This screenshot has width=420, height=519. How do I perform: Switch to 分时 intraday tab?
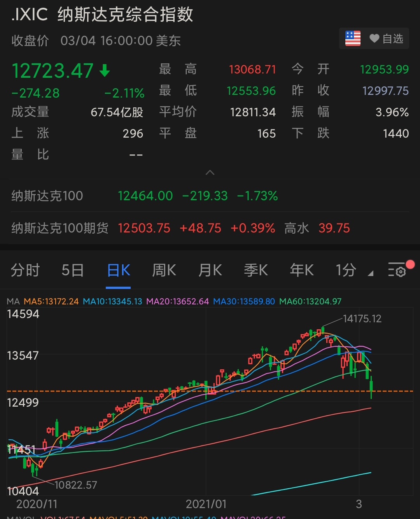click(25, 270)
